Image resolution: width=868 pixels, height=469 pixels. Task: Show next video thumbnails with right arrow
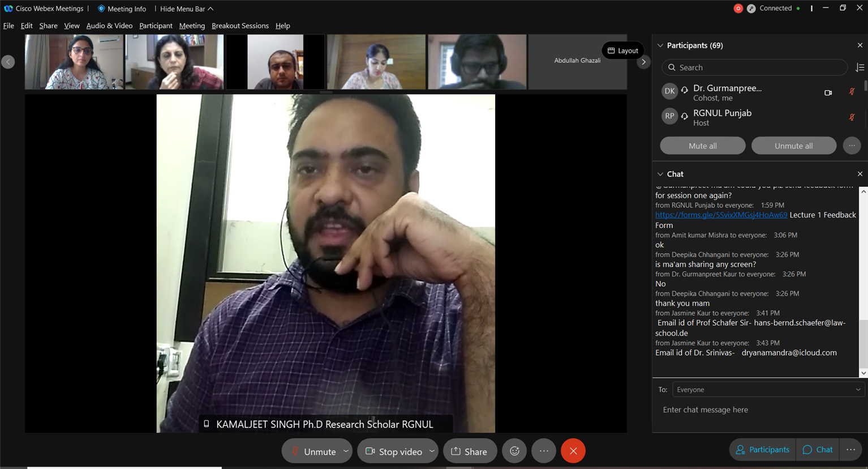pyautogui.click(x=643, y=62)
